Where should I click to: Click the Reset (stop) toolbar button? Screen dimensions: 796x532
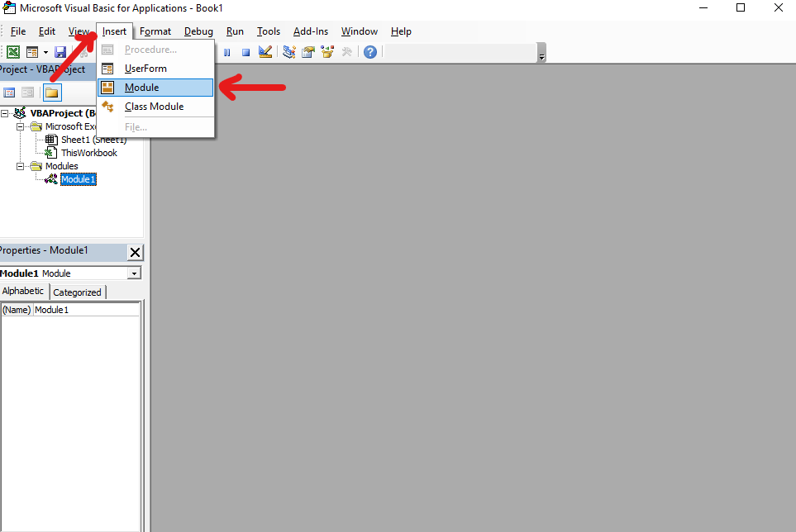coord(245,52)
